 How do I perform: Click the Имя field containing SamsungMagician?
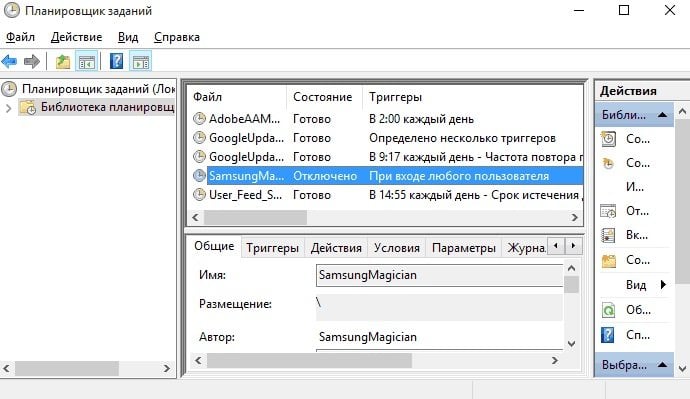pos(439,275)
